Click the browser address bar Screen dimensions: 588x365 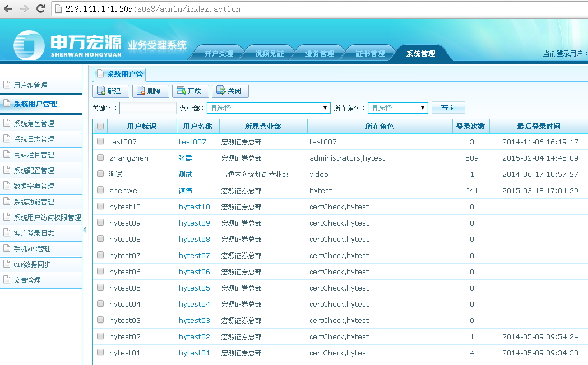[x=319, y=9]
